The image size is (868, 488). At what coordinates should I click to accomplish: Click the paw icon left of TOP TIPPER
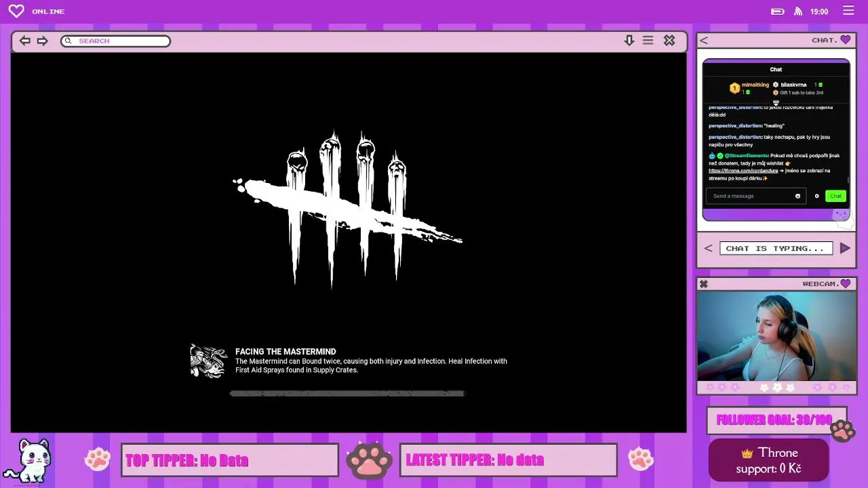[98, 459]
